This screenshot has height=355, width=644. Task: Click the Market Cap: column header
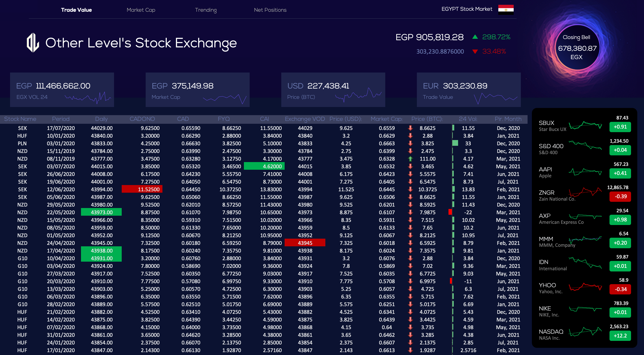point(386,119)
